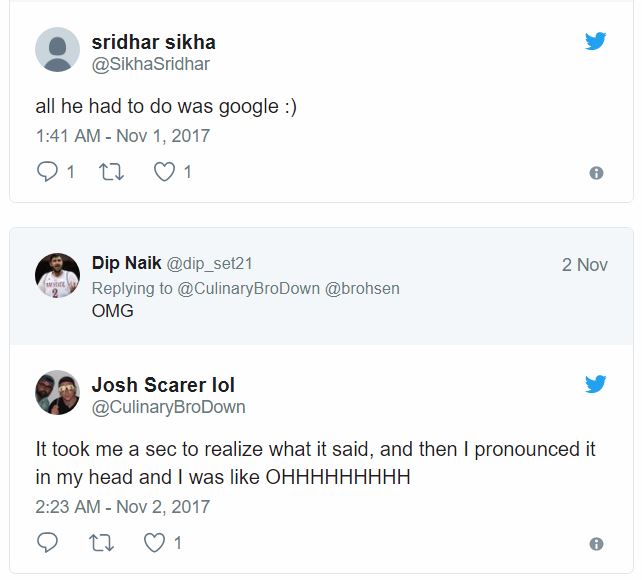Reply to Josh Scarer lol's tweet

[48, 543]
